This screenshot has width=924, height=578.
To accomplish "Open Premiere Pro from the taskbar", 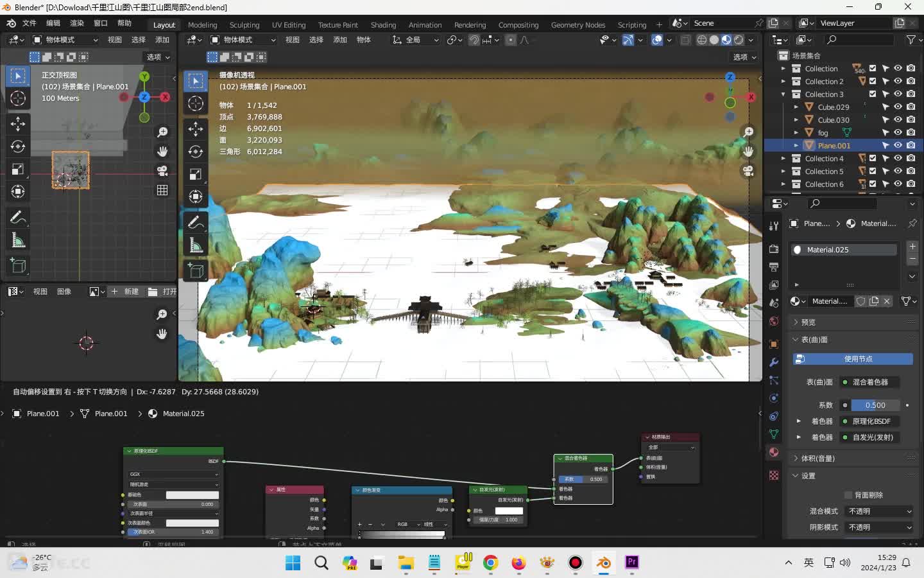I will pyautogui.click(x=632, y=563).
